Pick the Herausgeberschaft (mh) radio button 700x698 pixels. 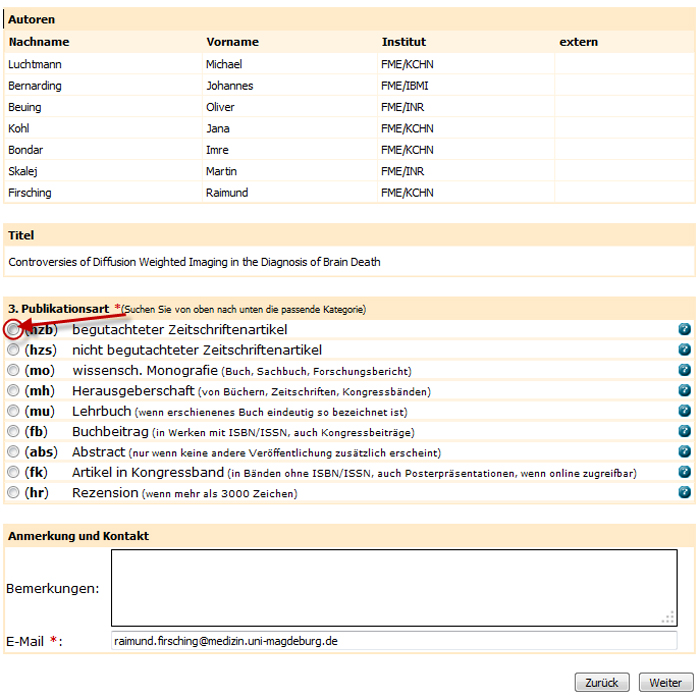pyautogui.click(x=13, y=391)
